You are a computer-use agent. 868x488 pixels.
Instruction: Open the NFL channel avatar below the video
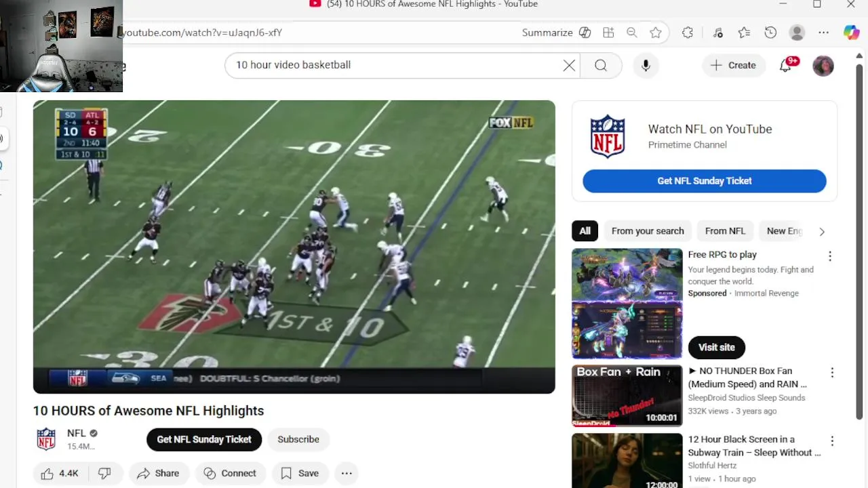click(x=46, y=439)
